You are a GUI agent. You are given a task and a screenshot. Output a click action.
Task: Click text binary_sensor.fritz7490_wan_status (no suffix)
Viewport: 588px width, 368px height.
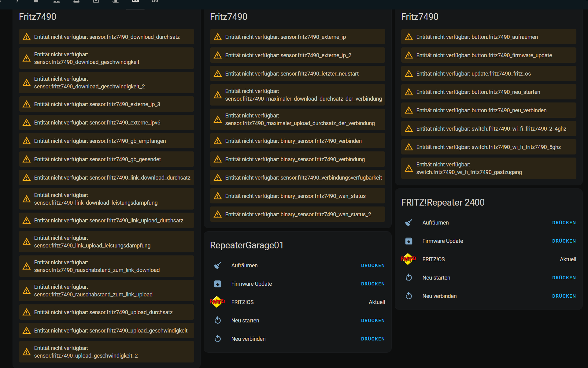click(x=323, y=196)
